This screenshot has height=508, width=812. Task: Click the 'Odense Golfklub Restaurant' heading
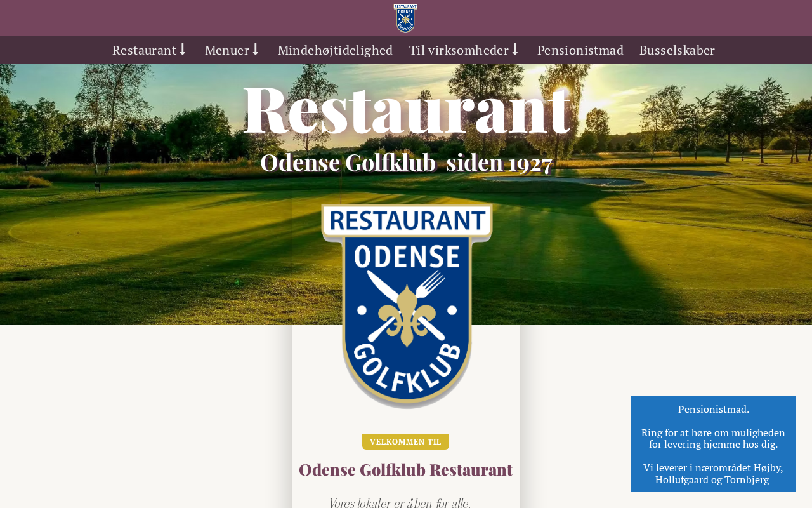[x=406, y=470]
